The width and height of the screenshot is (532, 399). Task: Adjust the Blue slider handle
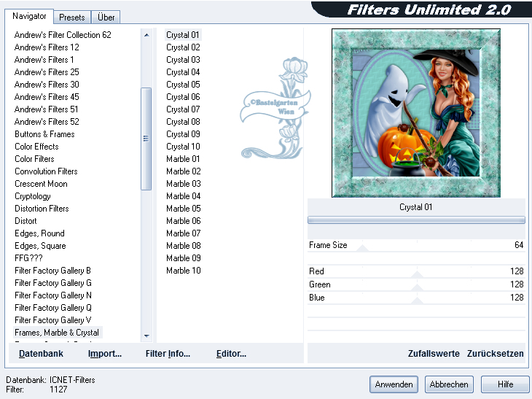pos(417,301)
